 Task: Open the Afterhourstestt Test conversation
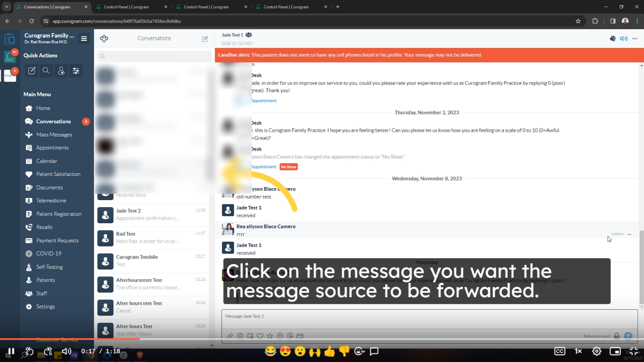pos(152,284)
